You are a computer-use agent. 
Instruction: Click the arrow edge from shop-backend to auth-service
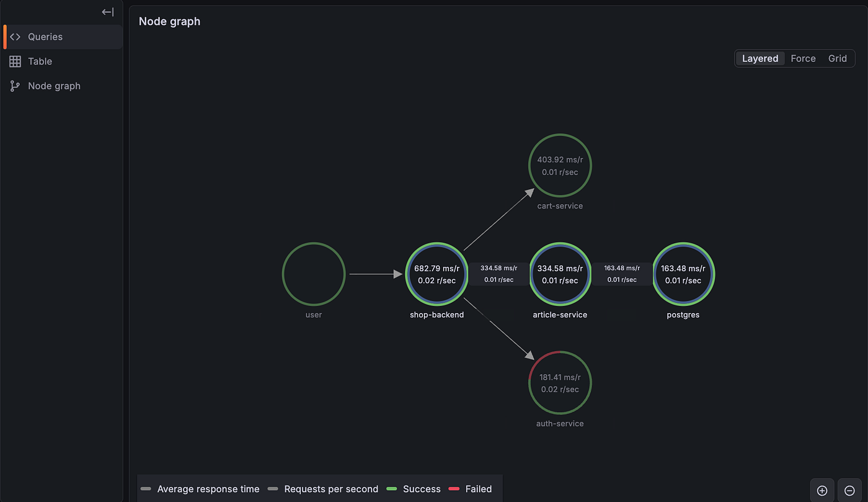tap(498, 328)
